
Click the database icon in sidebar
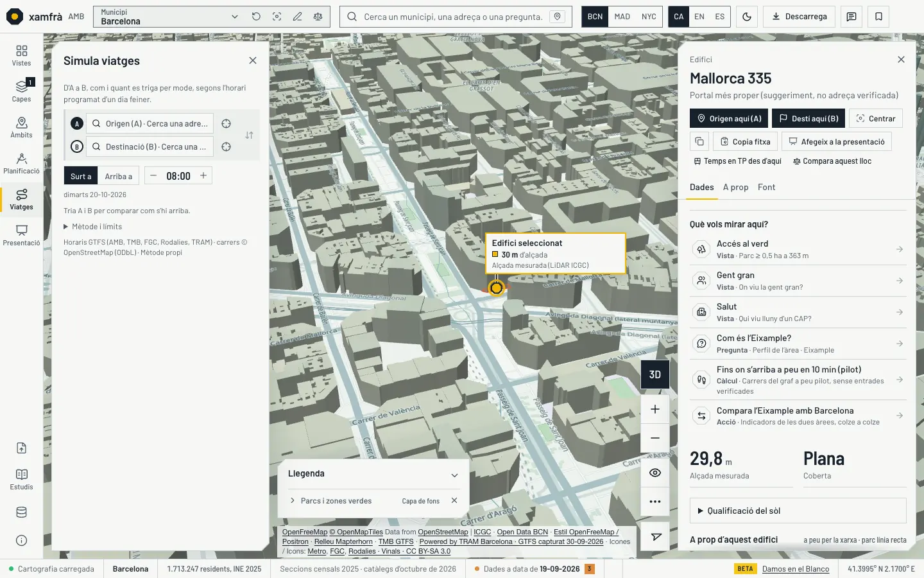click(21, 512)
